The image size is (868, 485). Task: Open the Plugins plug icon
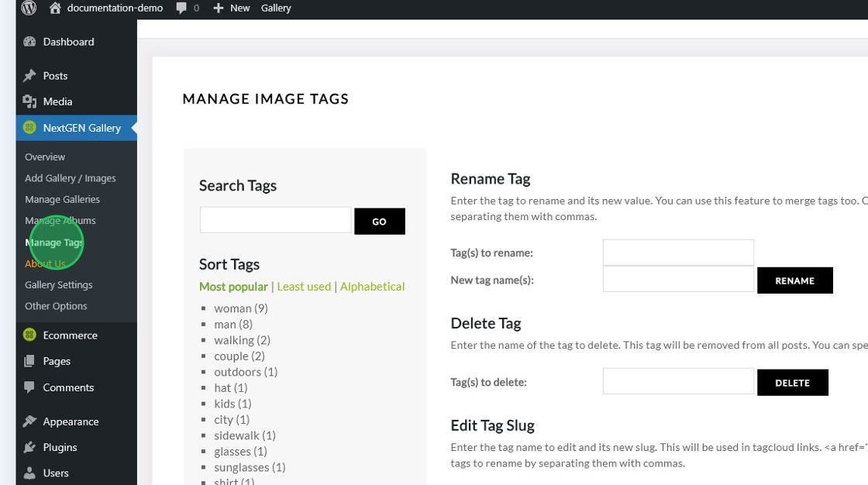[x=29, y=447]
